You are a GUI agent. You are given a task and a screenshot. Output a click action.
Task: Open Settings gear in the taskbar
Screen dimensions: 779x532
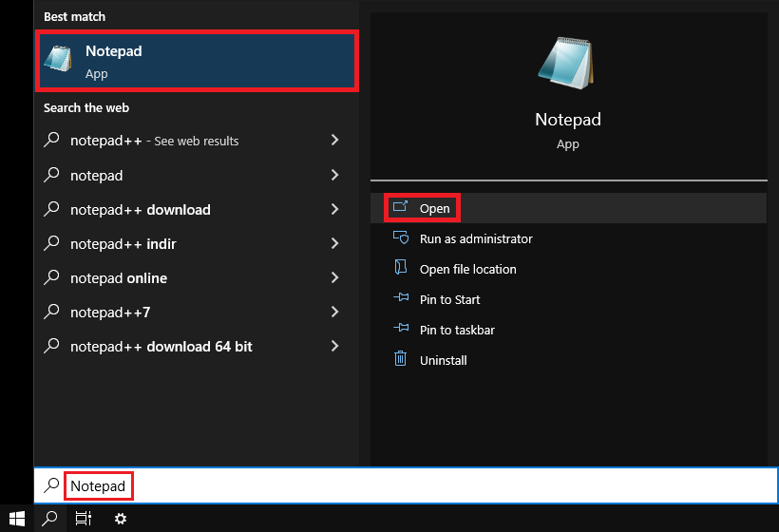(121, 519)
